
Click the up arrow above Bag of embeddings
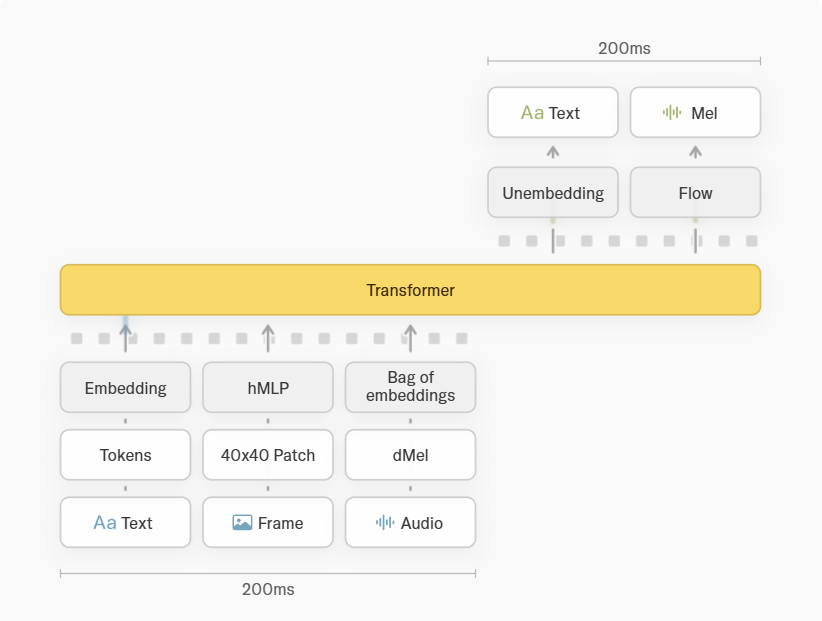410,337
